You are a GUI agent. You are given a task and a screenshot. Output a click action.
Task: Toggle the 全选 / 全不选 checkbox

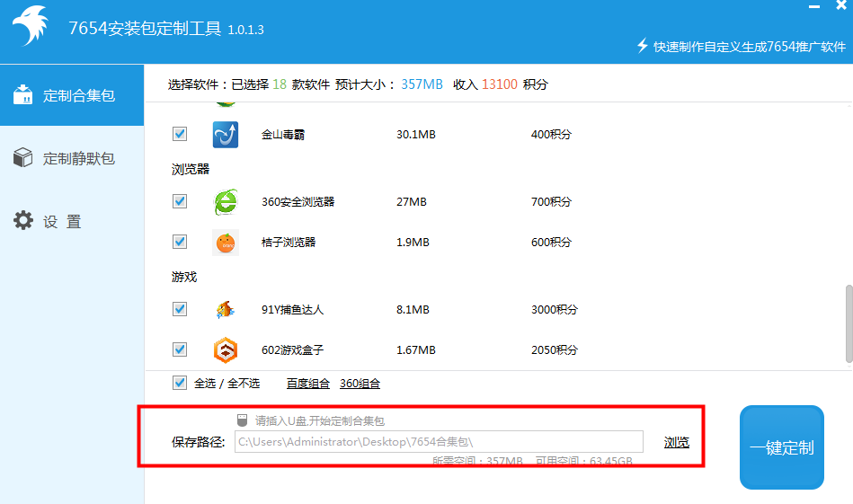click(180, 383)
